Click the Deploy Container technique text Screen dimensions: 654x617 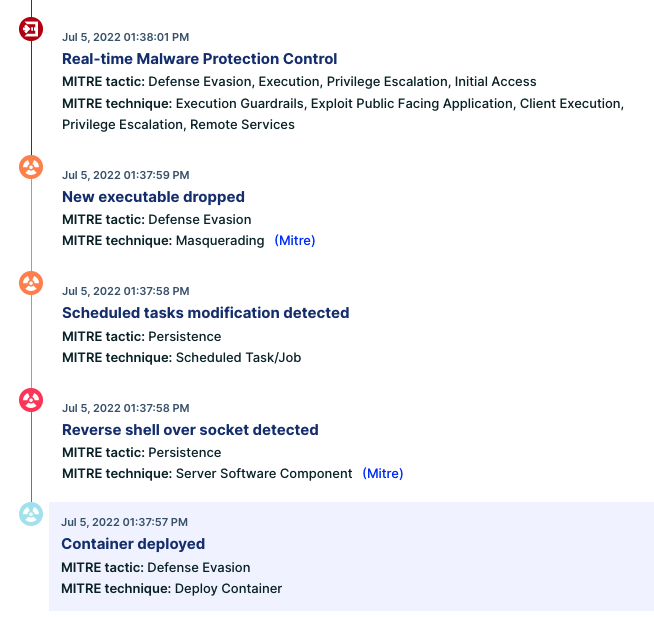[228, 589]
